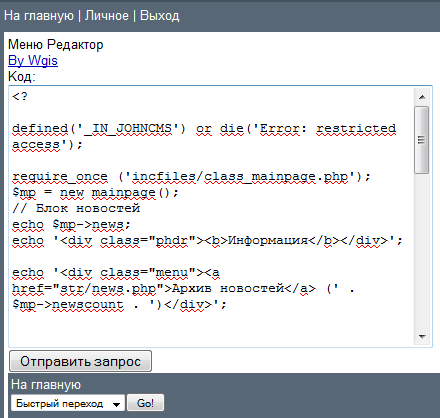Screen dimensions: 440x418
Task: Submit with Отправить запрос button
Action: 80,361
